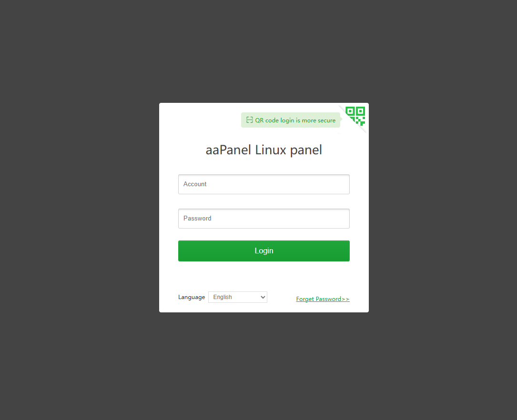
Task: Click the 'Account' placeholder text
Action: pos(195,184)
